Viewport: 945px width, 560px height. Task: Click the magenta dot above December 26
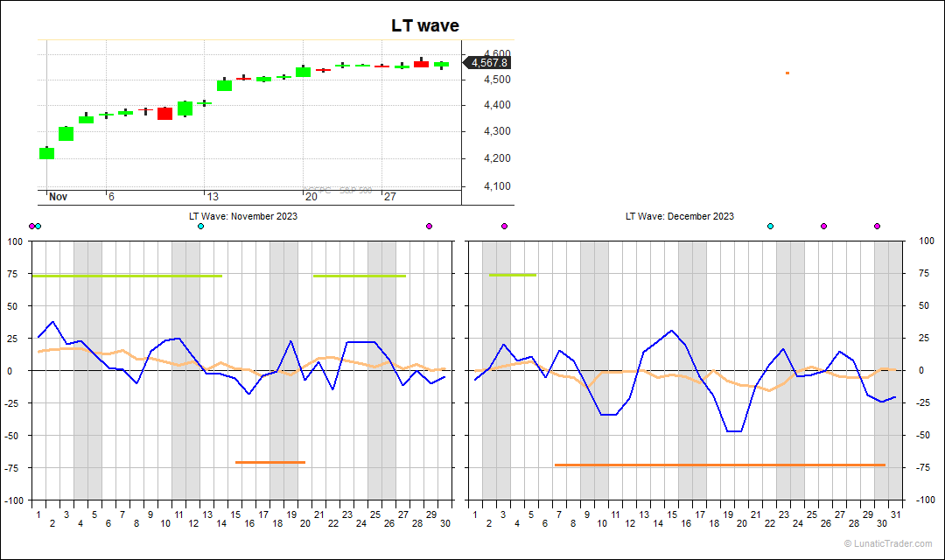click(x=823, y=227)
